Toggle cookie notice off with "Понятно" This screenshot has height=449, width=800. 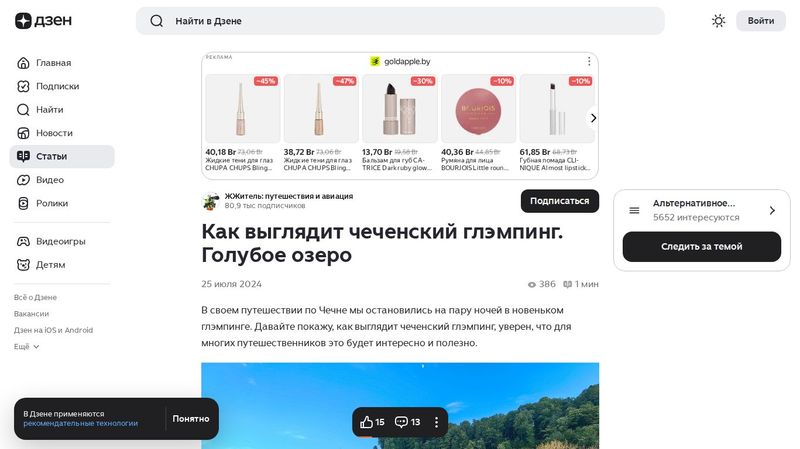[191, 419]
